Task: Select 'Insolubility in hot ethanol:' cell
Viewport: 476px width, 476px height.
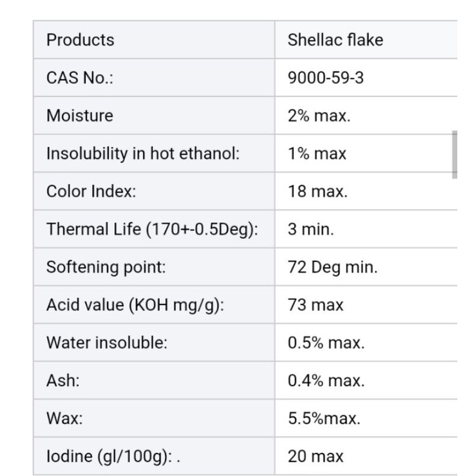Action: [143, 154]
